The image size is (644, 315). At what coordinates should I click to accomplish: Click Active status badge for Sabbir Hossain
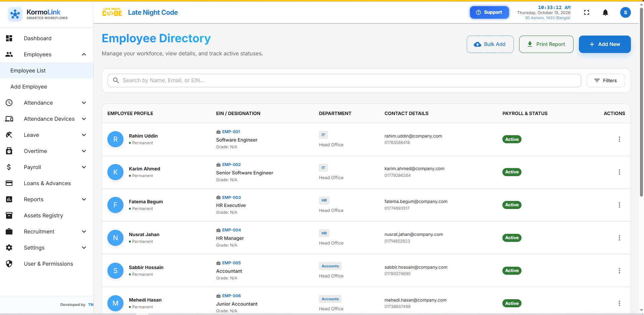511,271
